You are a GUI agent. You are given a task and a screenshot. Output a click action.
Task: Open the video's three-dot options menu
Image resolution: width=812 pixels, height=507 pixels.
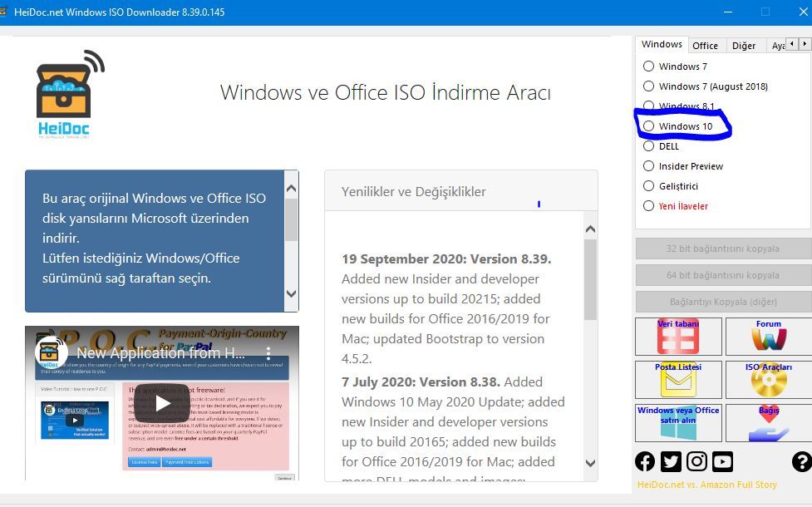coord(268,353)
